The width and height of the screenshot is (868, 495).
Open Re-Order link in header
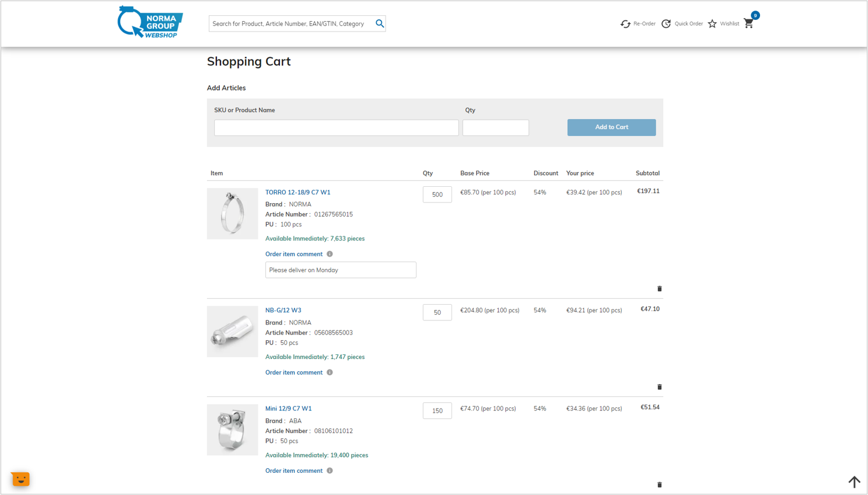point(644,24)
